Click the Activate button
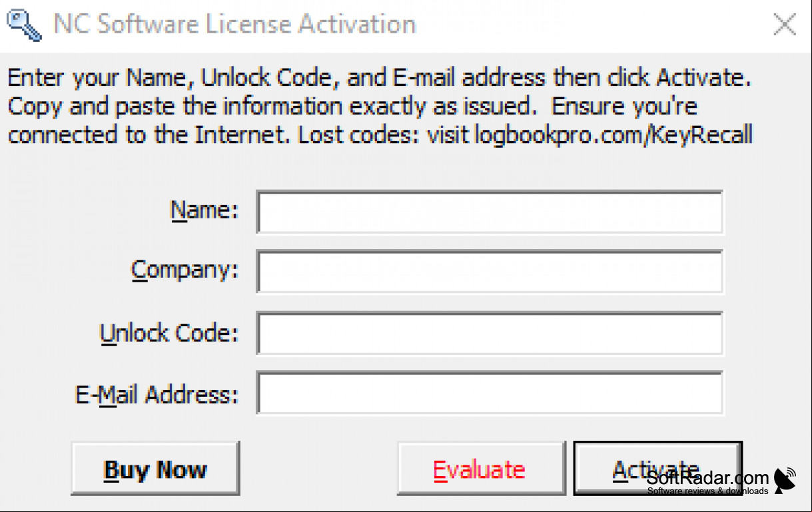Image resolution: width=812 pixels, height=512 pixels. (x=657, y=469)
